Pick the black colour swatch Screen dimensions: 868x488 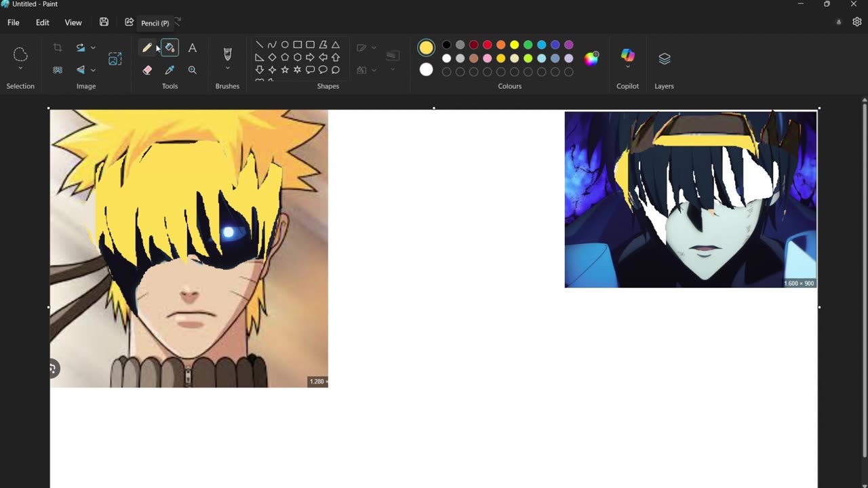446,45
